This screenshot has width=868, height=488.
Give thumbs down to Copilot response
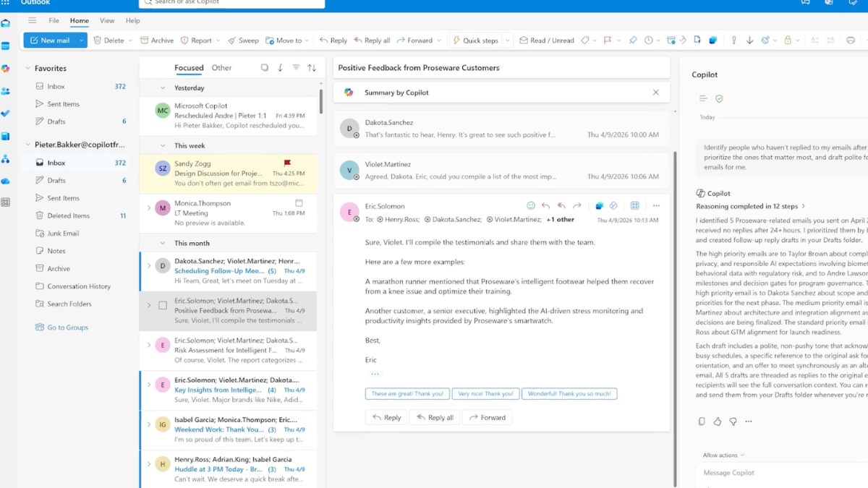733,421
